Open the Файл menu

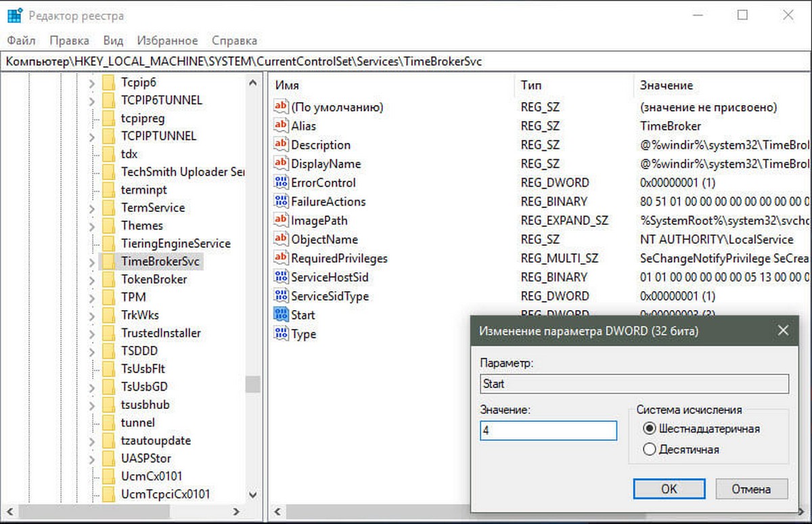pyautogui.click(x=22, y=41)
